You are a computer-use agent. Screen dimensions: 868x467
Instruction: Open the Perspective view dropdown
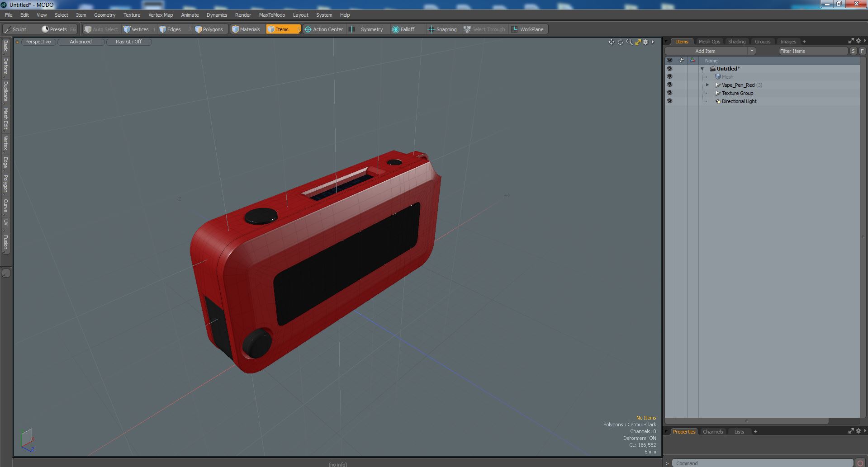click(38, 42)
